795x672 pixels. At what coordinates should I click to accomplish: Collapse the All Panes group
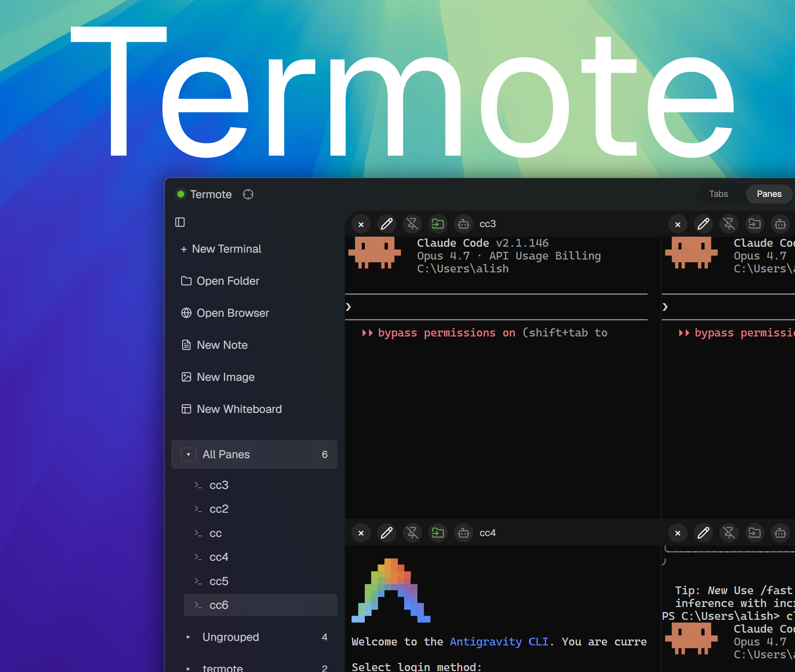(x=189, y=455)
